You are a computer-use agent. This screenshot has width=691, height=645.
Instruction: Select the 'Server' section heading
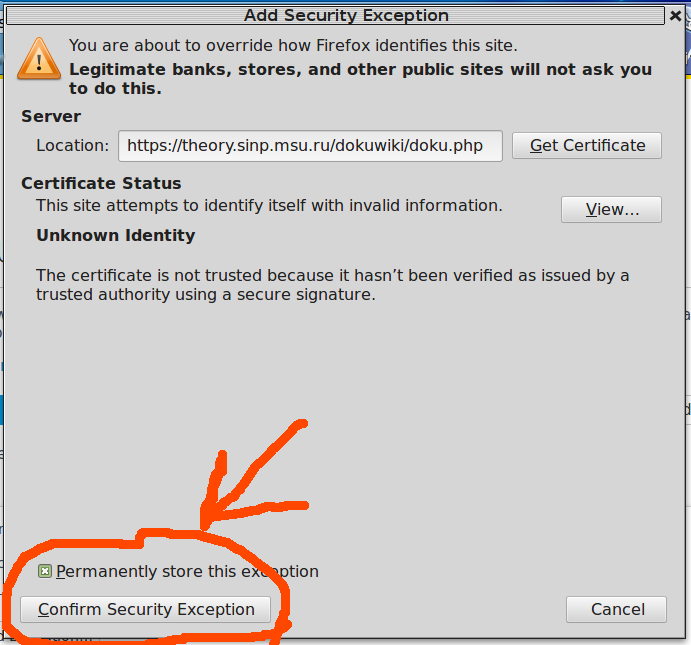pyautogui.click(x=51, y=116)
